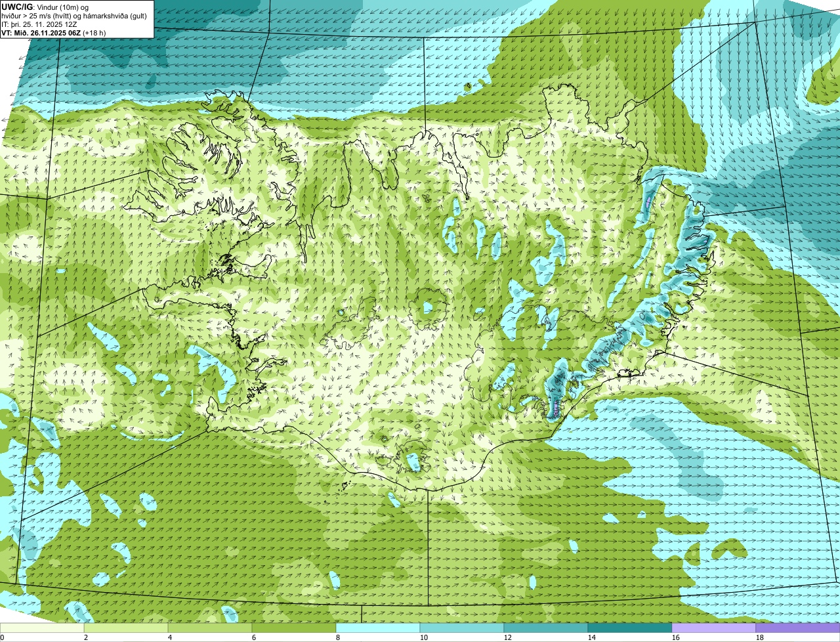Pick the 4–6 m/s green legend swatch
840x642 pixels.
click(x=210, y=628)
